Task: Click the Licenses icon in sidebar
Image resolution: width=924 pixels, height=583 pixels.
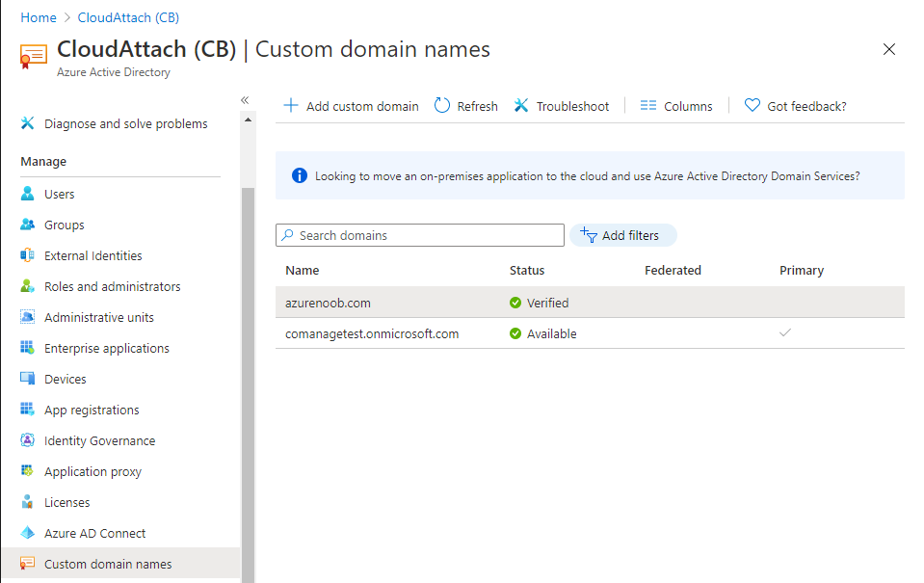Action: coord(27,502)
